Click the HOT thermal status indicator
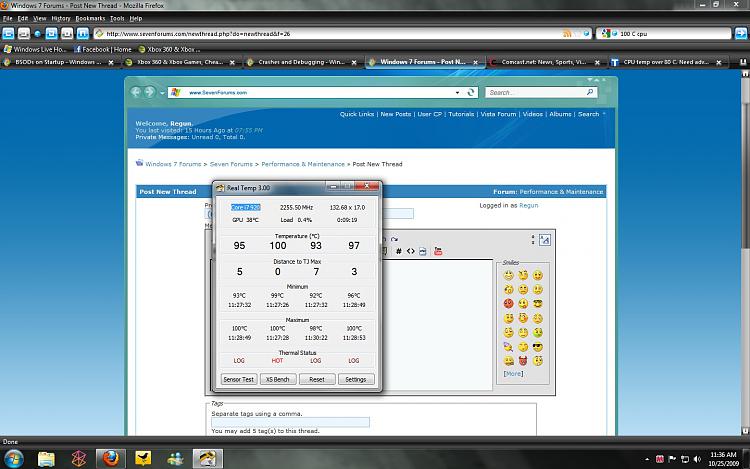Image resolution: width=750 pixels, height=469 pixels. 277,360
